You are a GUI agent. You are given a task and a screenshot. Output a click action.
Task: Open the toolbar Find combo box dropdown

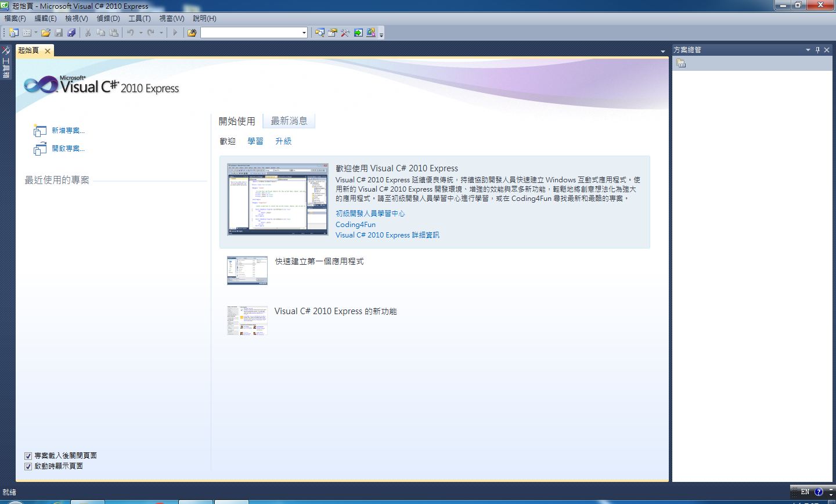tap(304, 33)
